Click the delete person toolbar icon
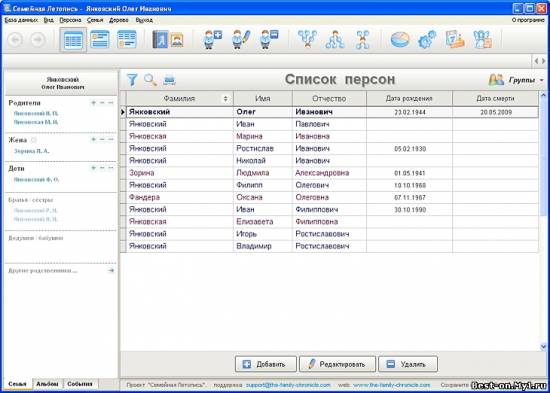 click(269, 39)
